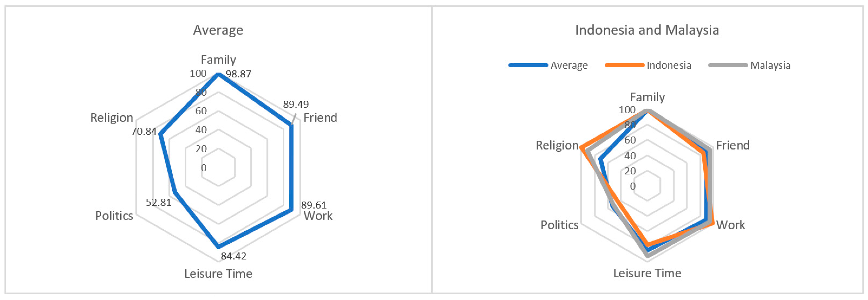
Task: Click Politics label in Indonesia and Malaysia chart
Action: coord(559,225)
